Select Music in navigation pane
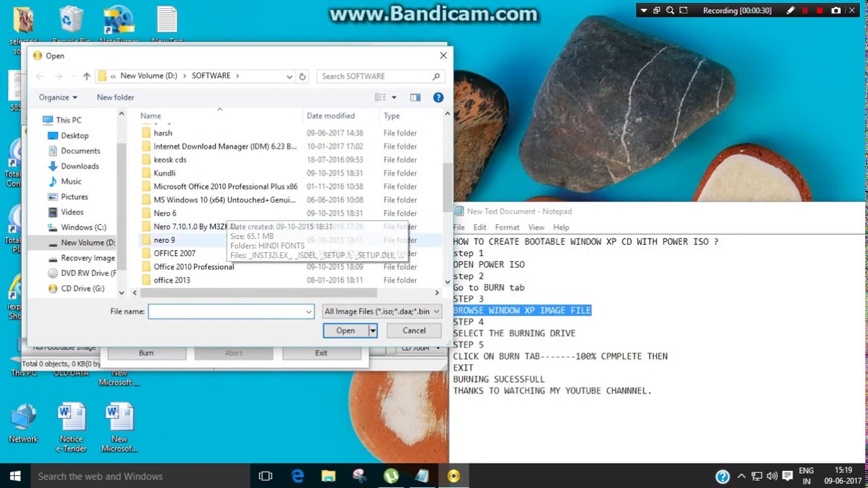 [x=71, y=181]
